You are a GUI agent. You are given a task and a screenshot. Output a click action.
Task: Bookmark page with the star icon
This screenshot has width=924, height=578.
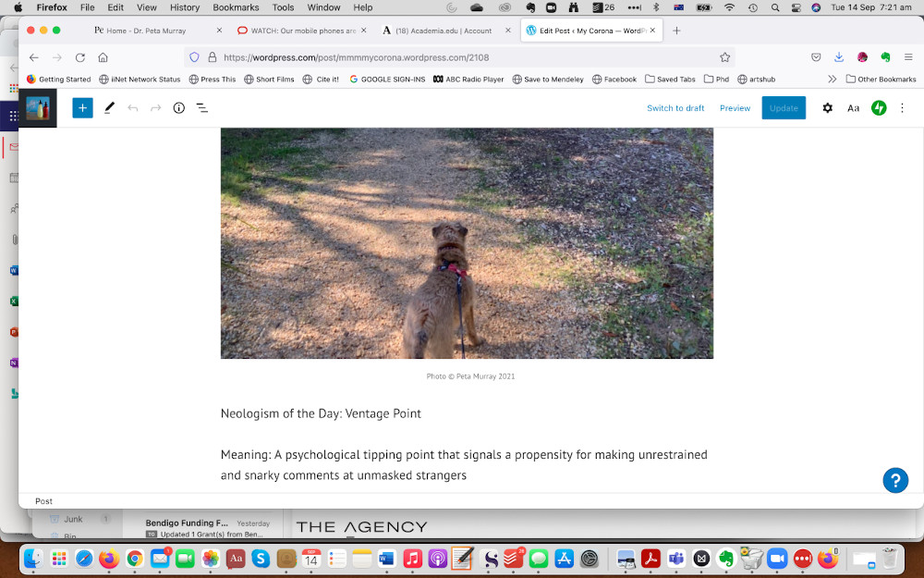coord(724,57)
